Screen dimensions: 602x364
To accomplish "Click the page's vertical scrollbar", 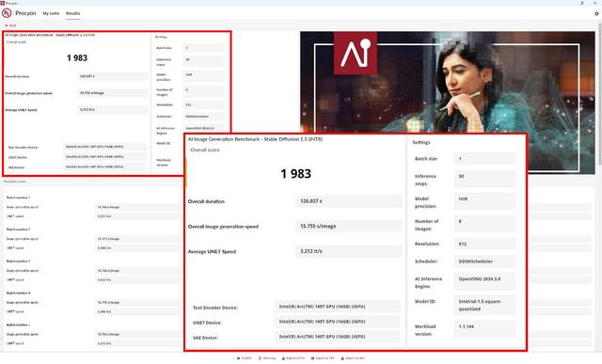I will click(x=599, y=96).
